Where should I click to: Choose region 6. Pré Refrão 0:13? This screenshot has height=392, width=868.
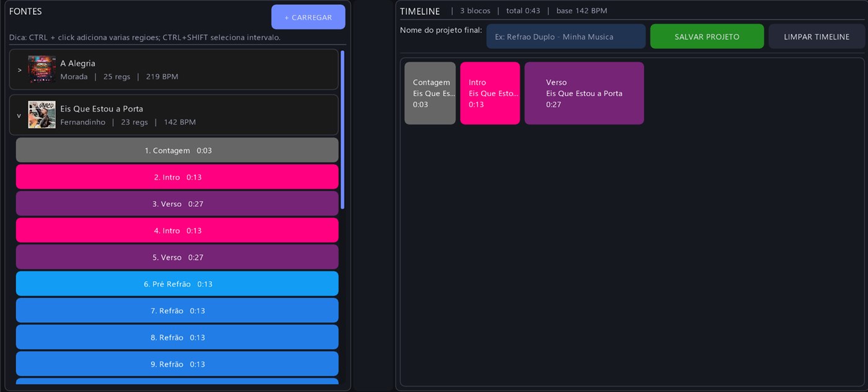177,284
